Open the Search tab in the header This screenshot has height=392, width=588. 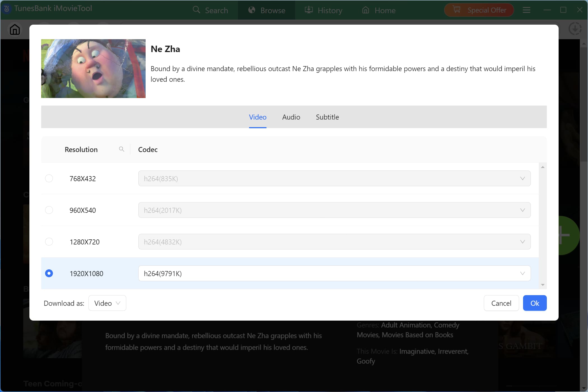tap(210, 10)
